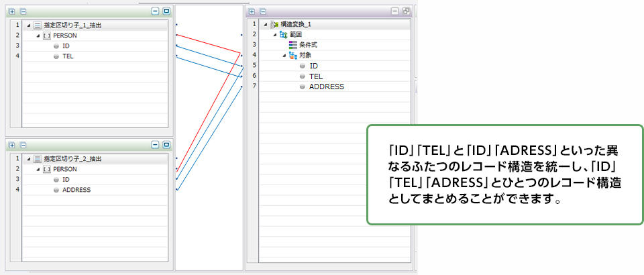Select PERSON label under 指定区切り子_2_抽出
The image size is (644, 275).
point(65,169)
